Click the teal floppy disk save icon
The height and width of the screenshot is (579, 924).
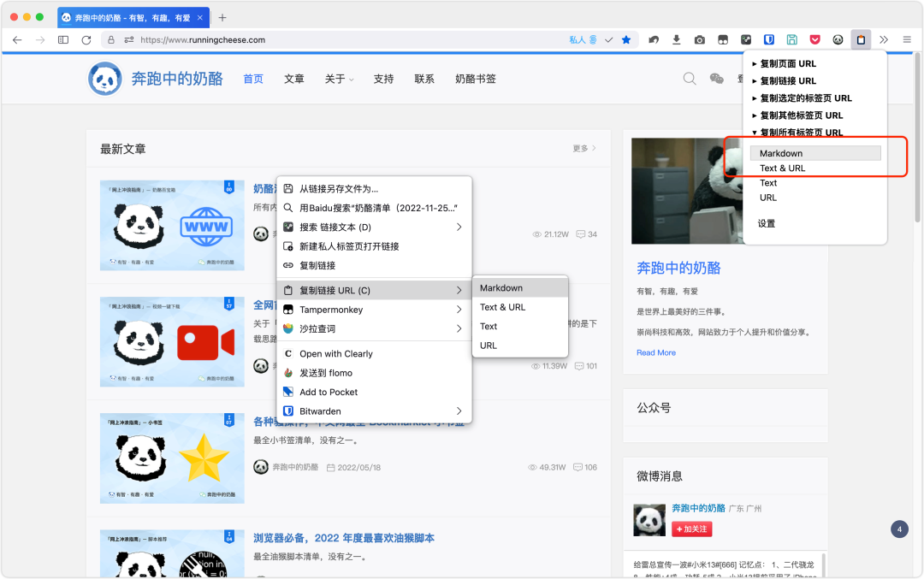(x=792, y=40)
